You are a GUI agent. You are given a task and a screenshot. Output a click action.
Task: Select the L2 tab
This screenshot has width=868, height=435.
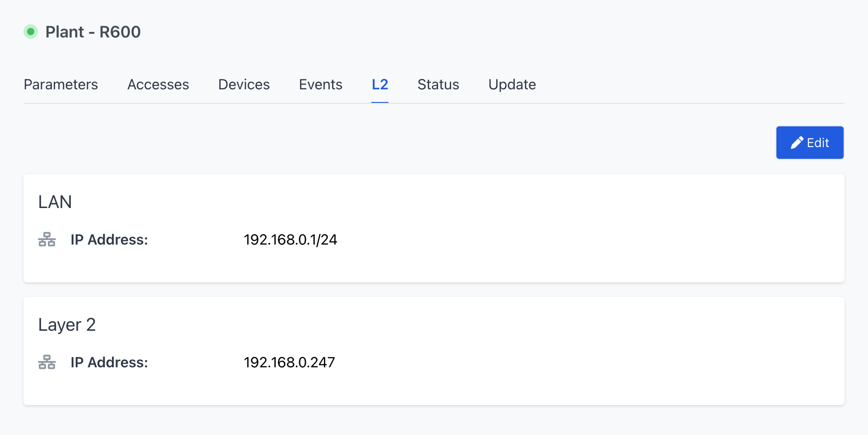click(380, 84)
